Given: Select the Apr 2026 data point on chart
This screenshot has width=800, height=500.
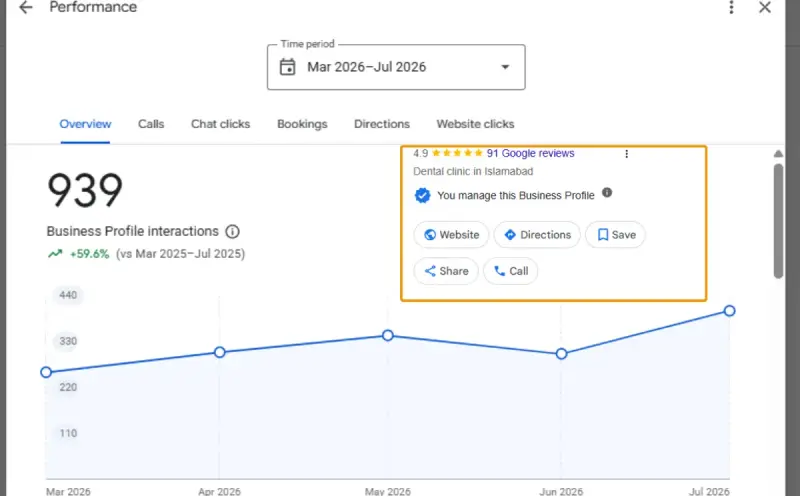Looking at the screenshot, I should click(x=219, y=352).
